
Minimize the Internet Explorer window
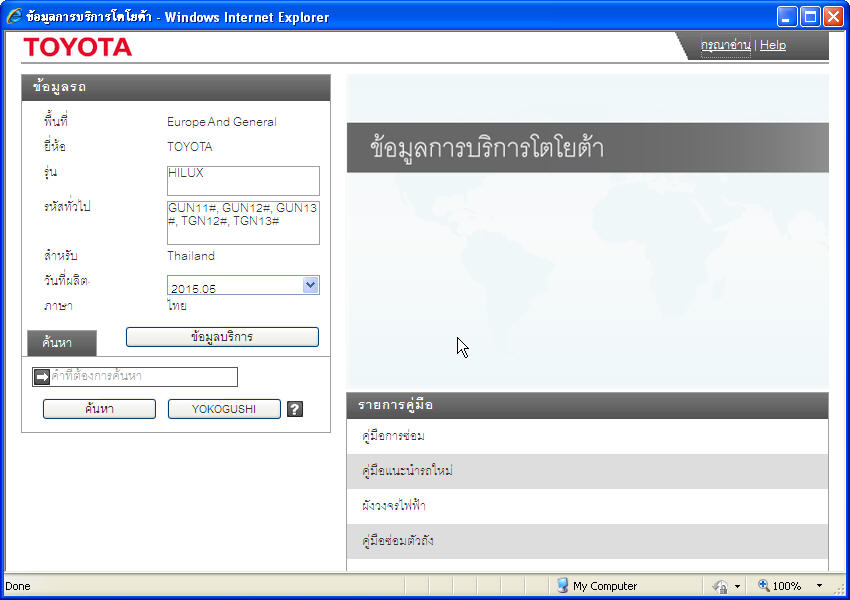pos(787,16)
